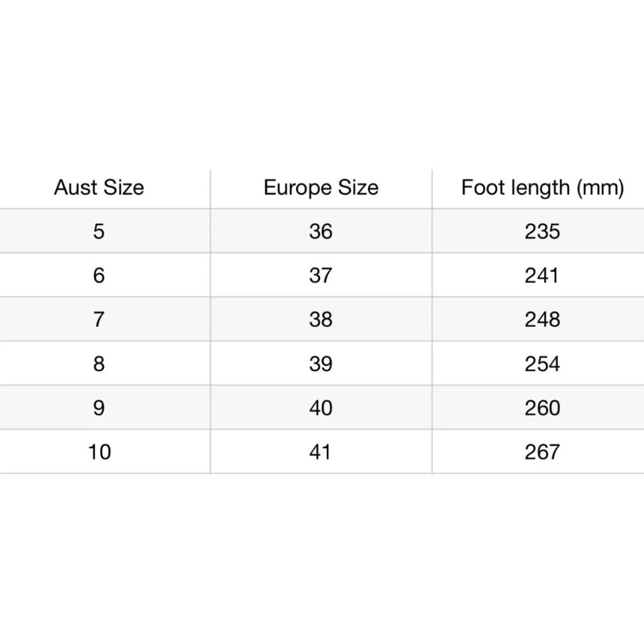Screen dimensions: 644x644
Task: Select foot length 254 value
Action: click(x=542, y=363)
